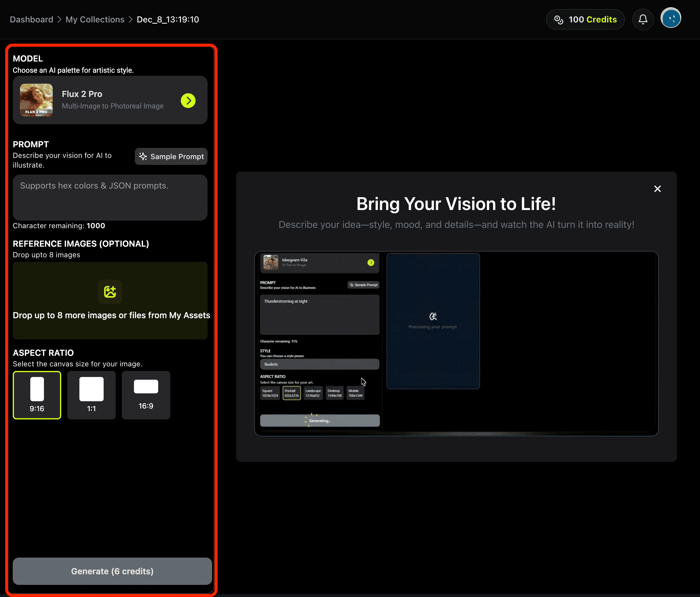This screenshot has width=700, height=597.
Task: Click the Sample Prompt button
Action: [x=171, y=156]
